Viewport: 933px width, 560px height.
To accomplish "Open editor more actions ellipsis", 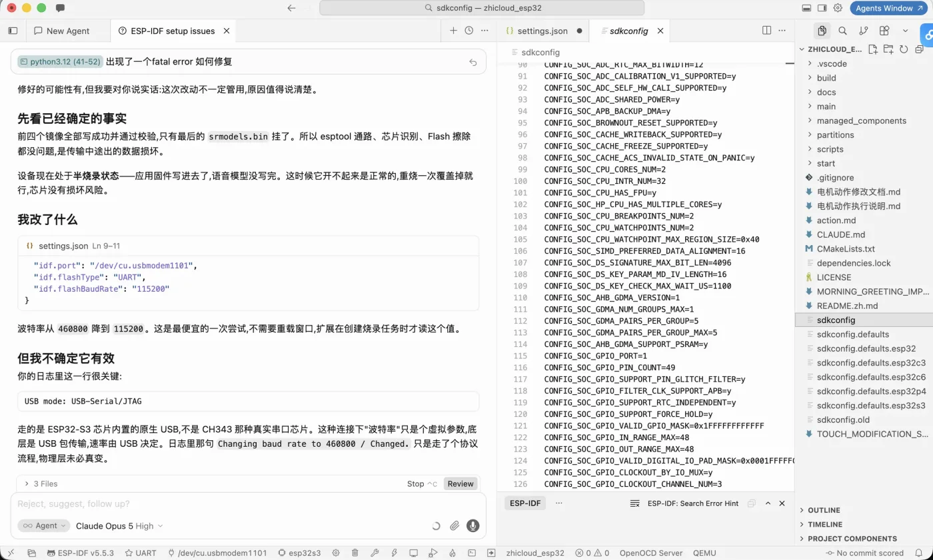I will (783, 31).
